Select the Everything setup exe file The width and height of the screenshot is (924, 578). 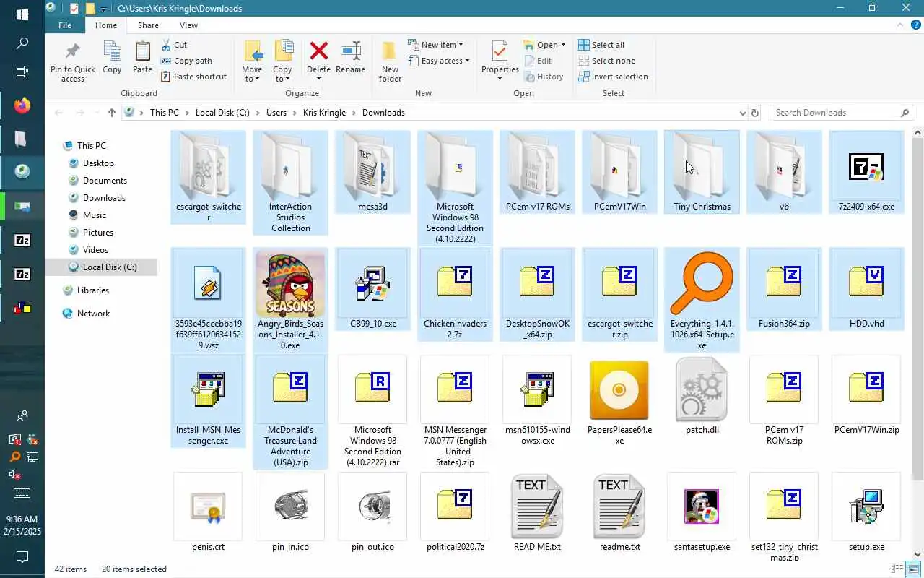coord(702,300)
